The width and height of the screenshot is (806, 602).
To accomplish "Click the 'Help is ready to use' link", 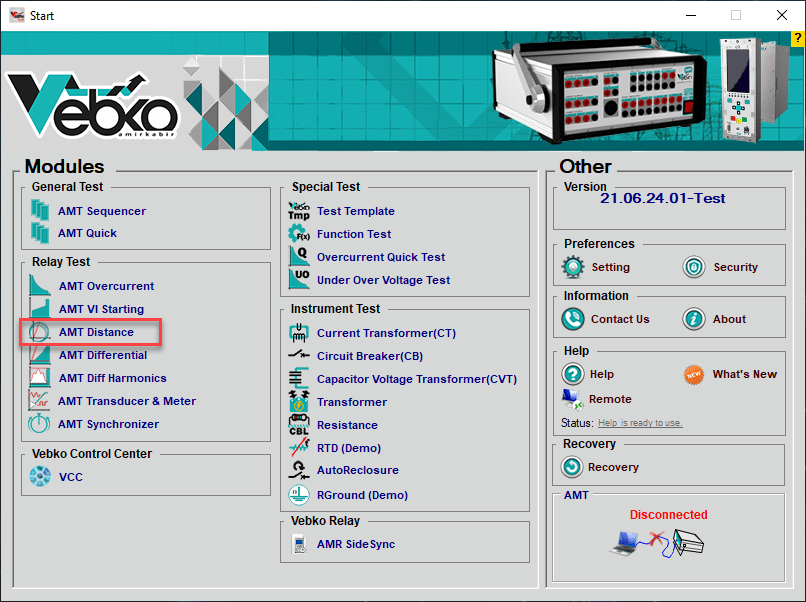I will pos(640,423).
